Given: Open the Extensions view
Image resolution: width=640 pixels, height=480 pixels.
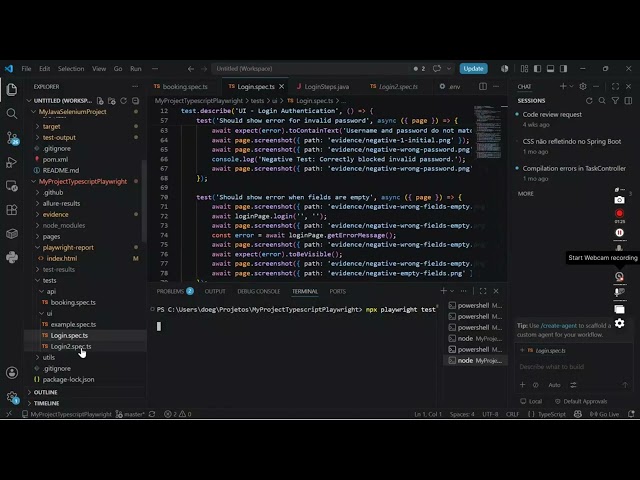Looking at the screenshot, I should (x=12, y=210).
